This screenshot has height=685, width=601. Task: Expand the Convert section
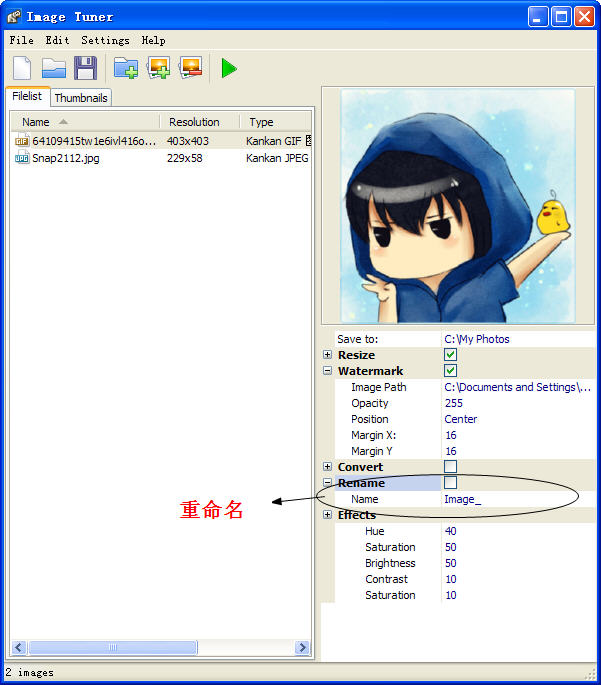[328, 467]
